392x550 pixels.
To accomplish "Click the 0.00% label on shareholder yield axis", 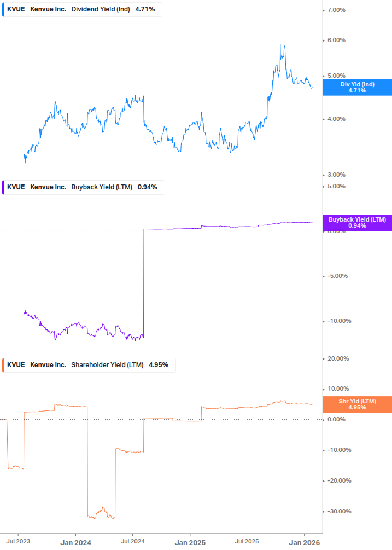I will pos(336,420).
